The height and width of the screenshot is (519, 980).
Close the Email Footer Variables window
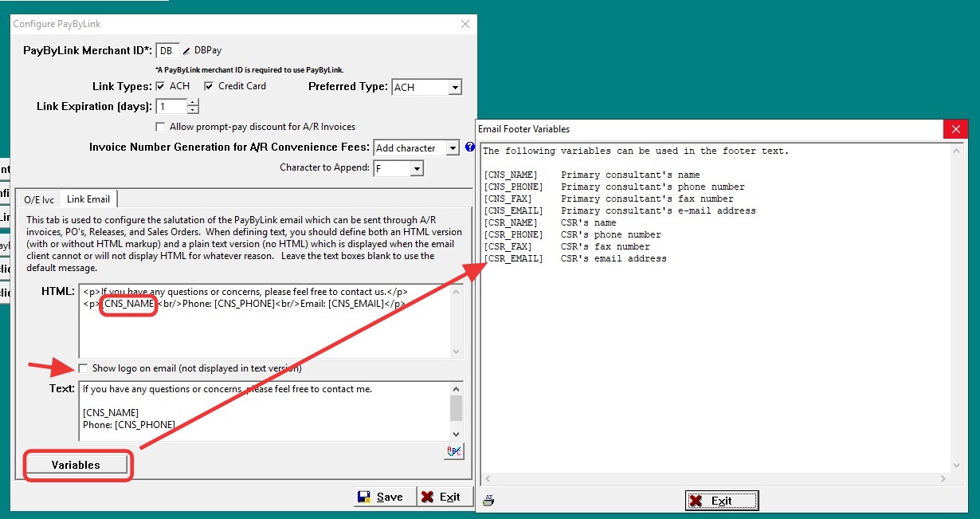(x=955, y=129)
